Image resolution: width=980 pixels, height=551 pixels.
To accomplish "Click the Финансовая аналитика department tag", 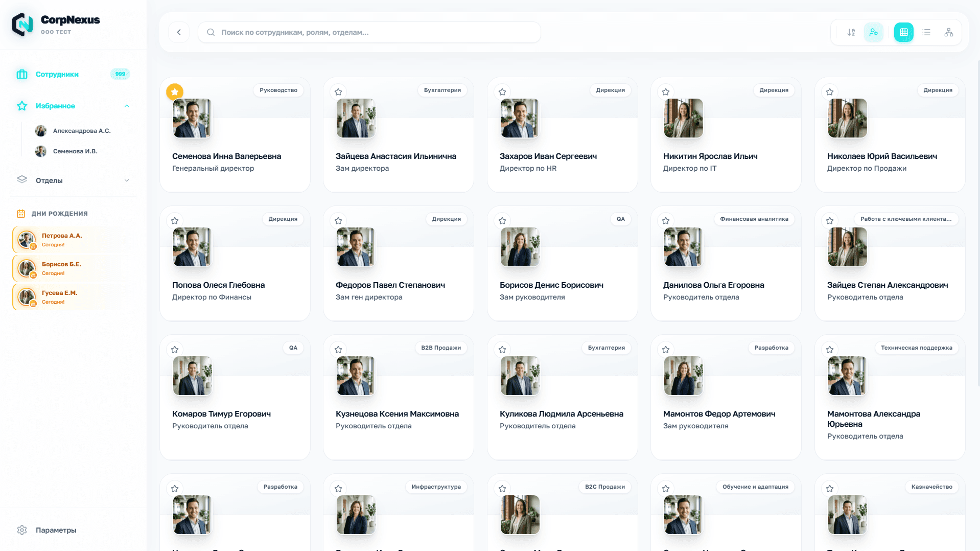I will 754,219.
